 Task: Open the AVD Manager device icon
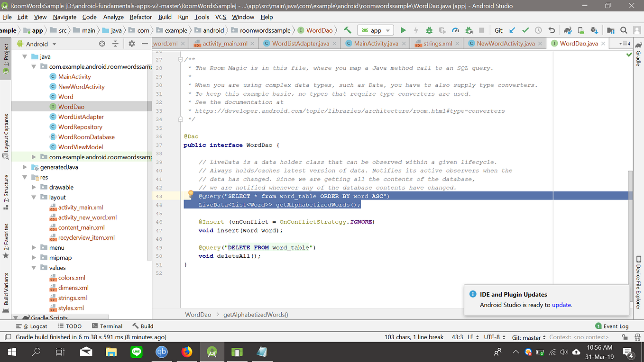(x=581, y=30)
